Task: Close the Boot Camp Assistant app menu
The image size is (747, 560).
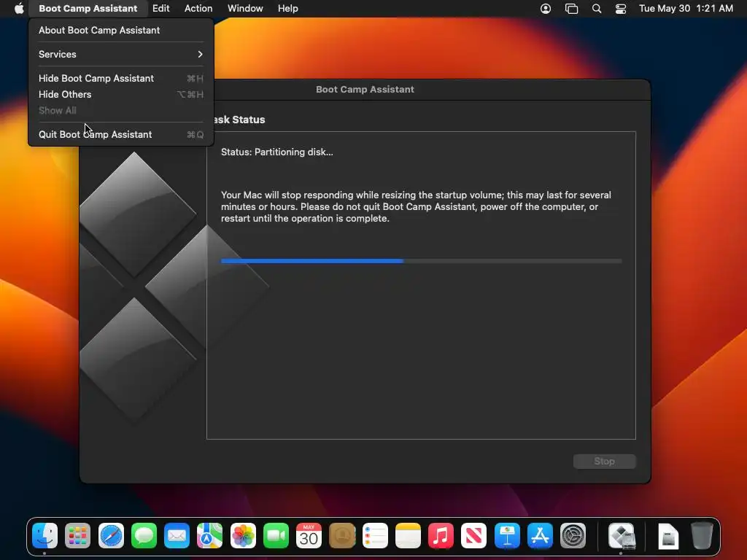Action: tap(88, 9)
